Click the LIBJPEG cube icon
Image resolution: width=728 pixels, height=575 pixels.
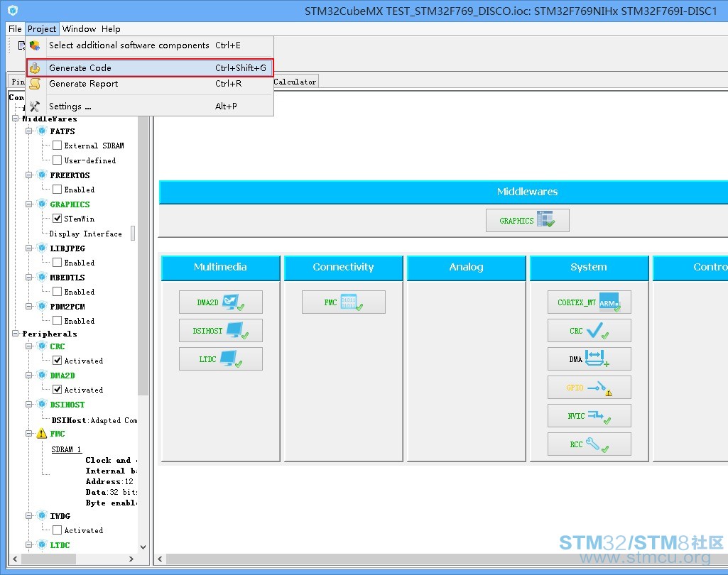click(x=42, y=248)
